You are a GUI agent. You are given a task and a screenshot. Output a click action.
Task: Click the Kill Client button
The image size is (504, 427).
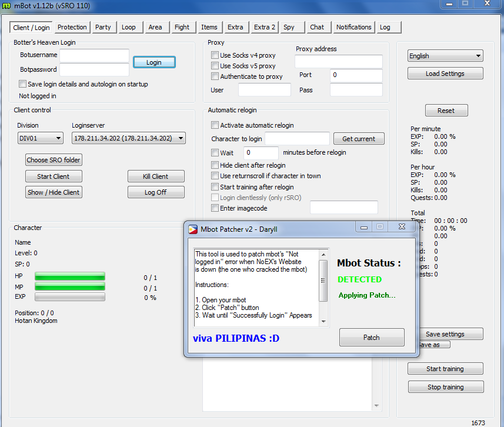156,176
